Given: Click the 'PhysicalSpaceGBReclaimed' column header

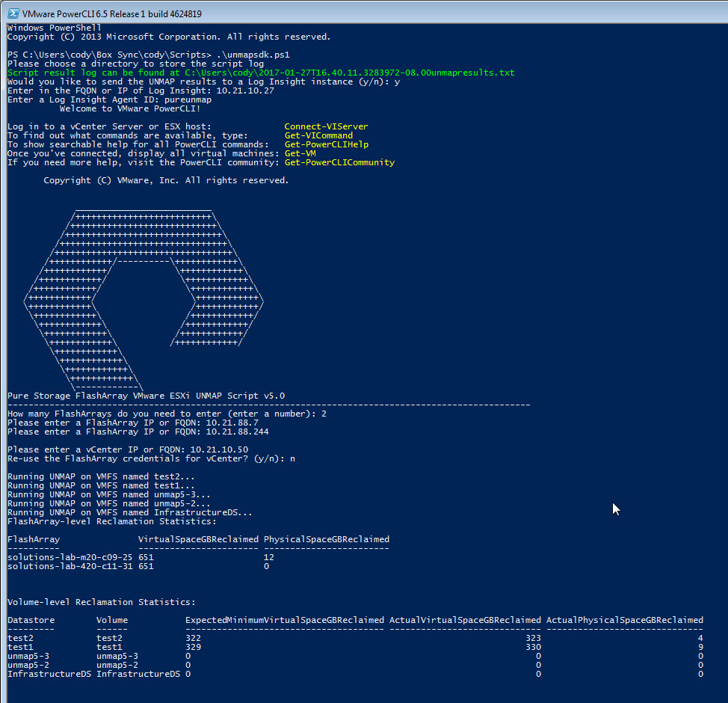Looking at the screenshot, I should click(327, 539).
